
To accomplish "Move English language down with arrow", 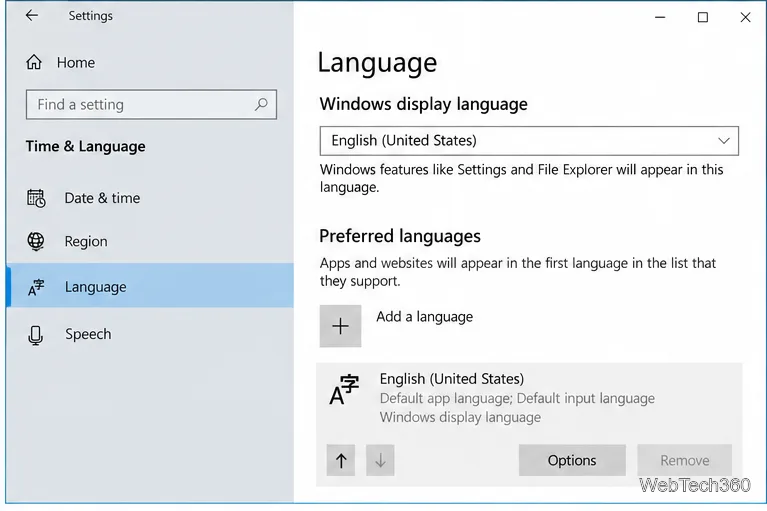I will click(x=380, y=460).
